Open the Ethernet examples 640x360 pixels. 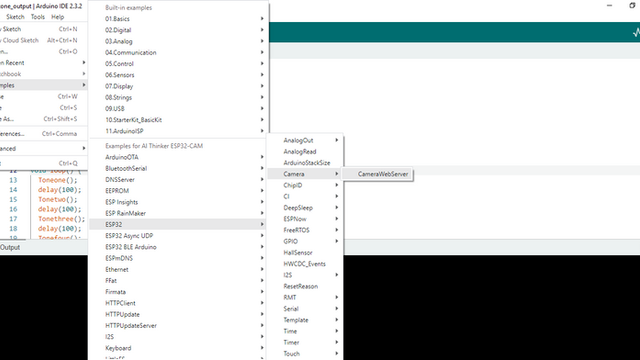pyautogui.click(x=178, y=269)
